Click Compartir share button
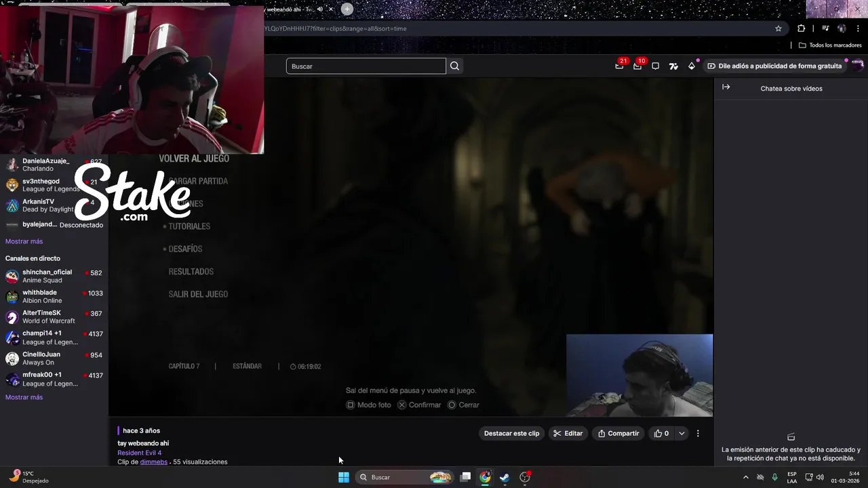 [618, 433]
